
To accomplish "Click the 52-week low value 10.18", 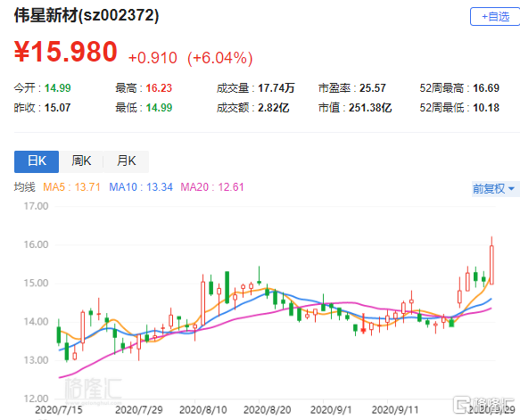I will click(486, 108).
